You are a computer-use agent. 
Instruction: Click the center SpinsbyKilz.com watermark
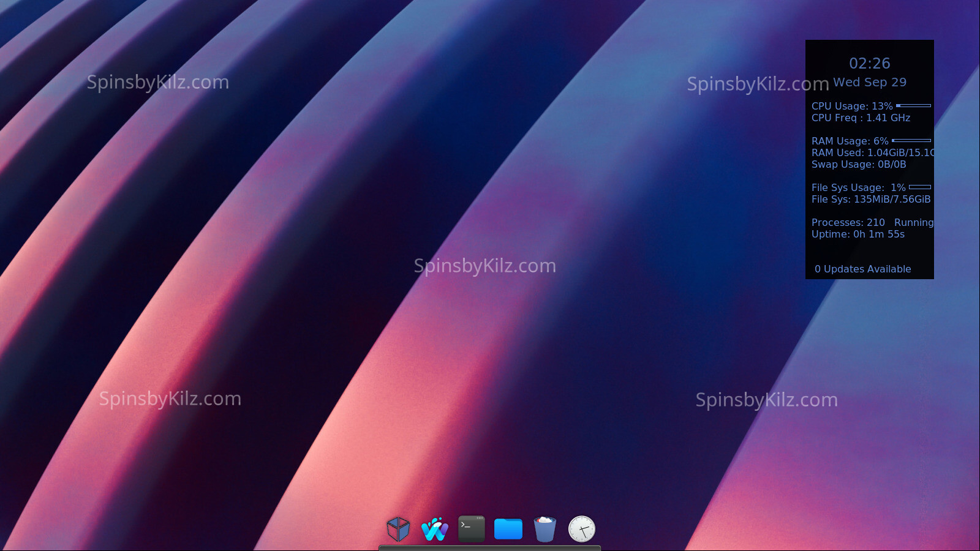(484, 266)
